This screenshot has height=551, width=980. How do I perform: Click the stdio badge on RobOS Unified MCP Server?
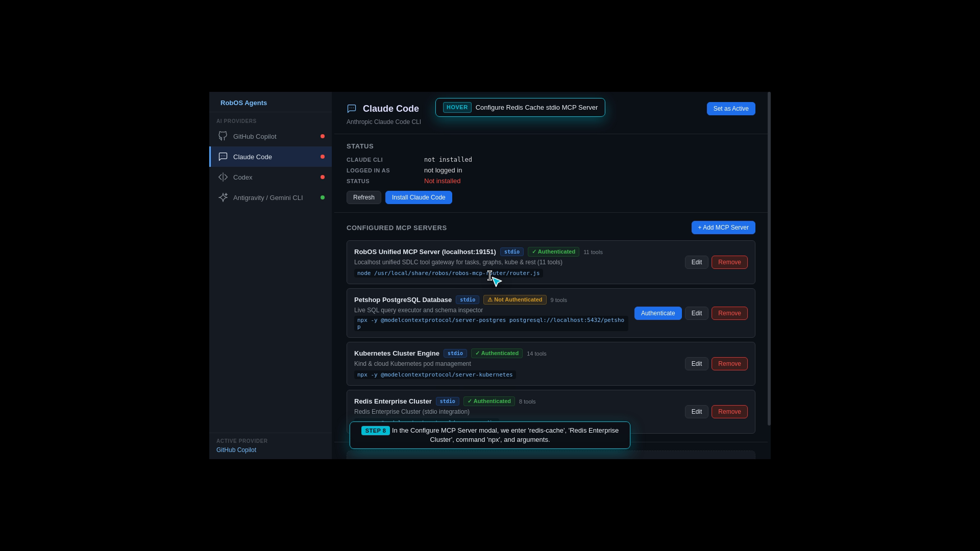pos(512,252)
